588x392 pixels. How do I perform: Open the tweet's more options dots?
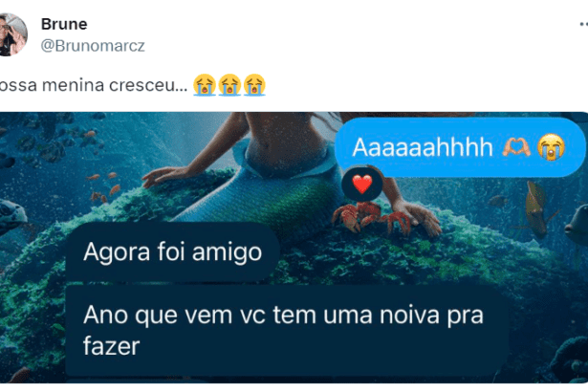[583, 25]
